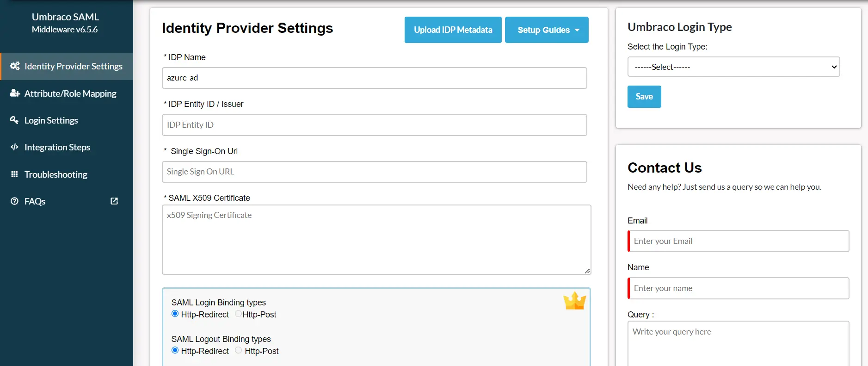Click the external-link icon on FAQs row

[114, 201]
